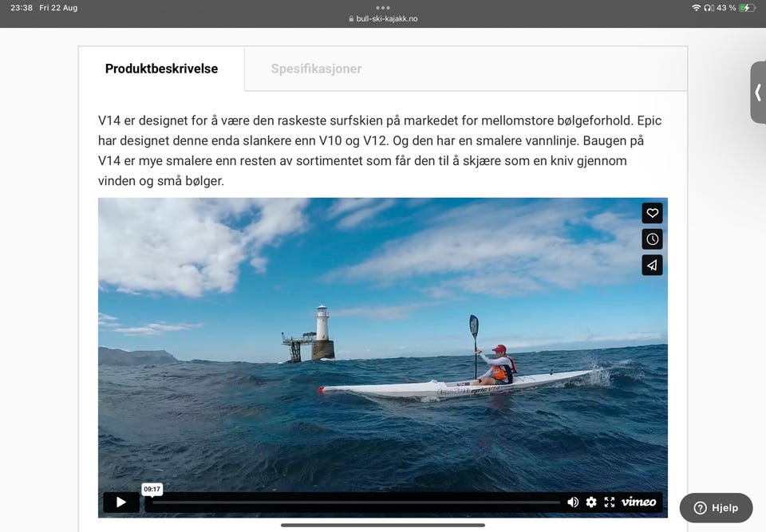Share video using paper plane icon
766x532 pixels.
click(x=652, y=266)
